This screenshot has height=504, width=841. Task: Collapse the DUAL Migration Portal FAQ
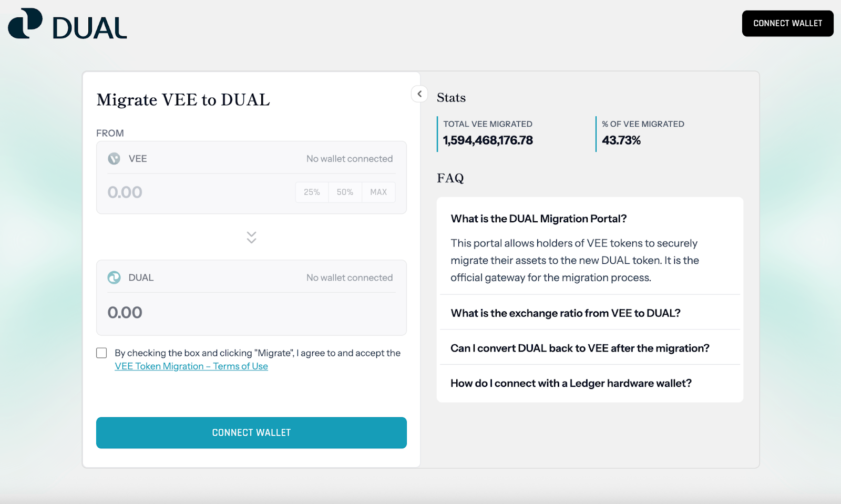click(539, 219)
